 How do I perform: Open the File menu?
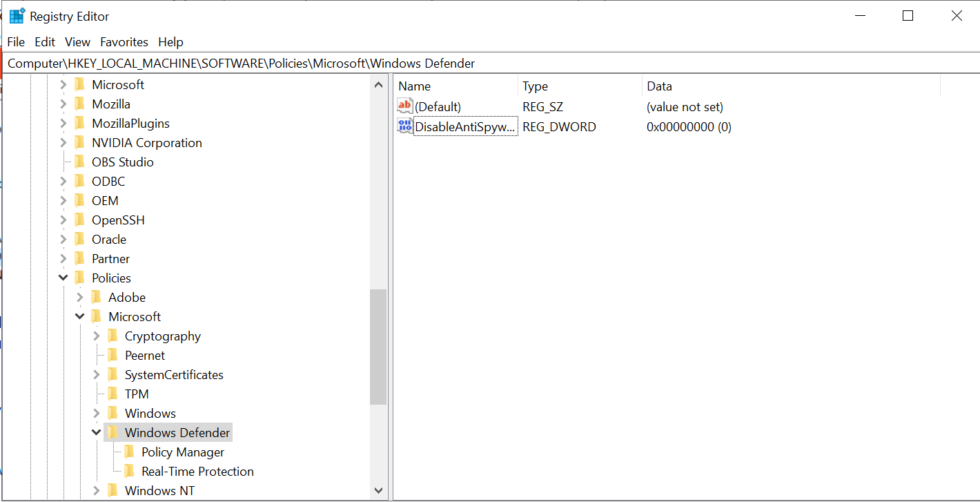point(16,42)
